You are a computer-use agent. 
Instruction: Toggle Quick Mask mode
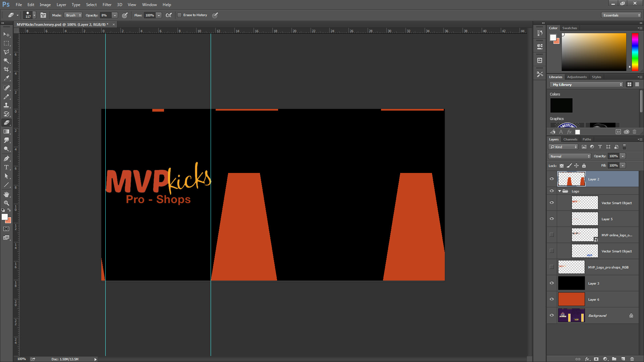[6, 229]
